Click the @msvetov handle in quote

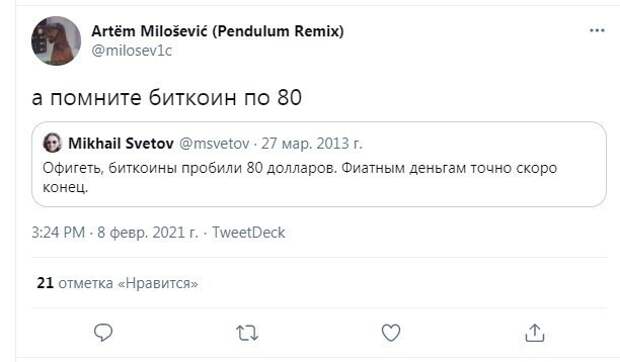[x=214, y=143]
